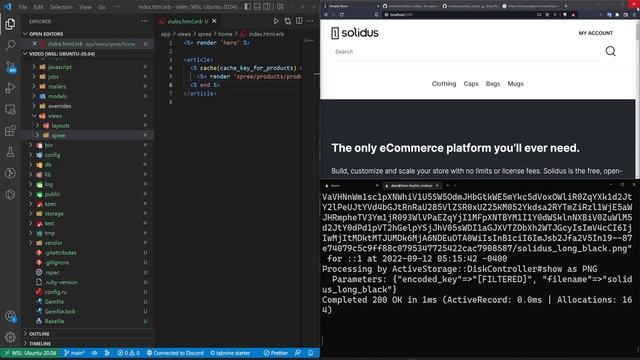Screen dimensions: 640x360
Task: Expand the OUTLINE section
Action: [39, 334]
